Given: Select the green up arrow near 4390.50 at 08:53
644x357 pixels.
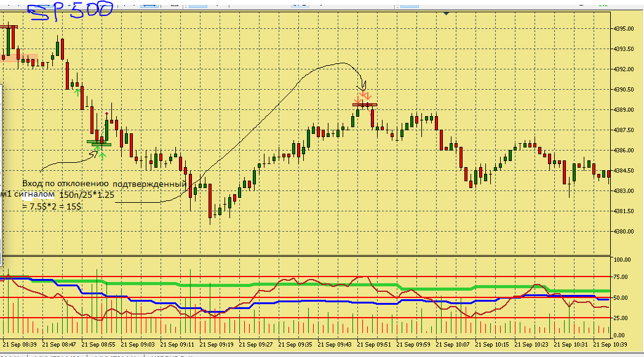Looking at the screenshot, I should coord(78,92).
